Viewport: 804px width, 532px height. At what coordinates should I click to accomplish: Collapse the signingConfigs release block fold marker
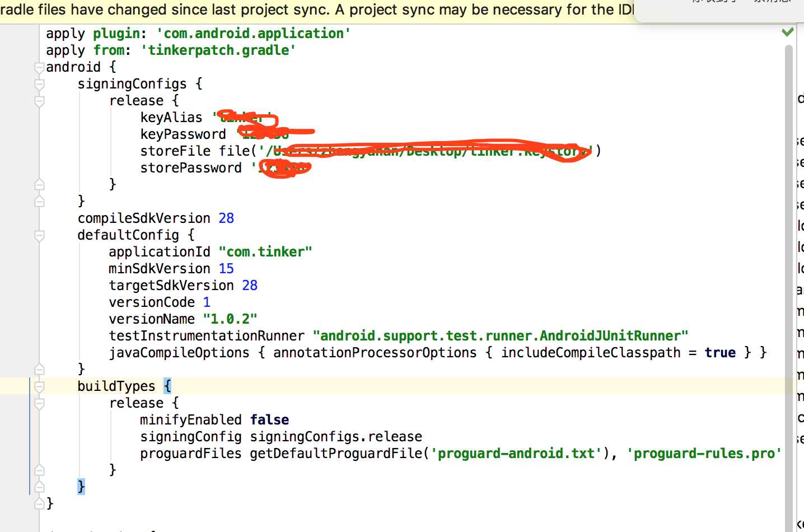coord(39,101)
